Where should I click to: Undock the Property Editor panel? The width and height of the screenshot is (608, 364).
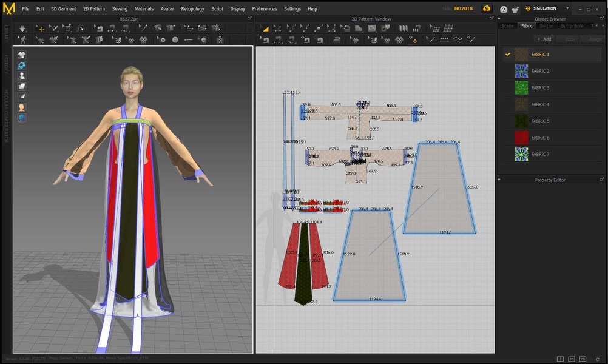click(x=602, y=180)
